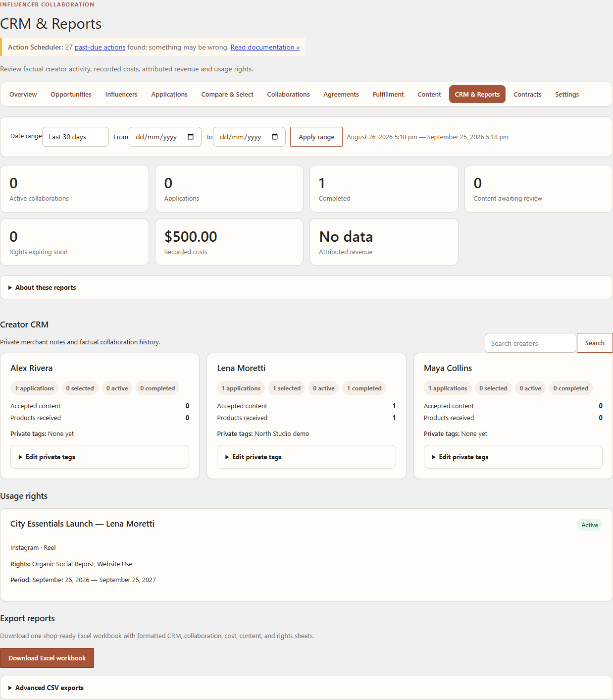613x700 pixels.
Task: Click the Content awaiting review card
Action: [x=539, y=189]
